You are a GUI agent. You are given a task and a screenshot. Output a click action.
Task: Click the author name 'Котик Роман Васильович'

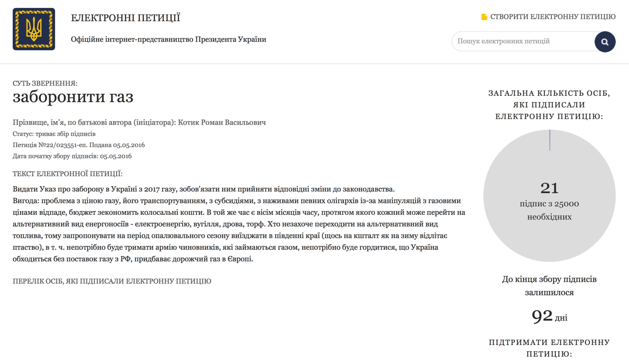coord(222,122)
